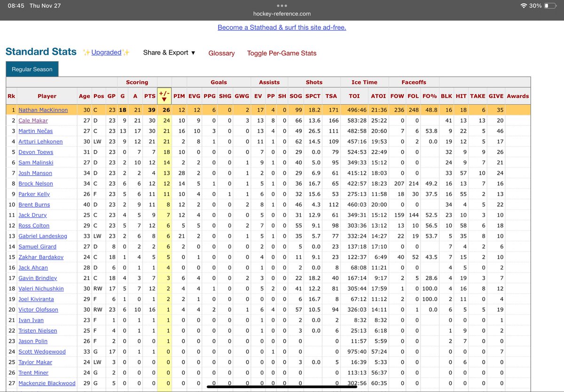Sort table by PTS column
The height and width of the screenshot is (392, 564).
pos(150,96)
